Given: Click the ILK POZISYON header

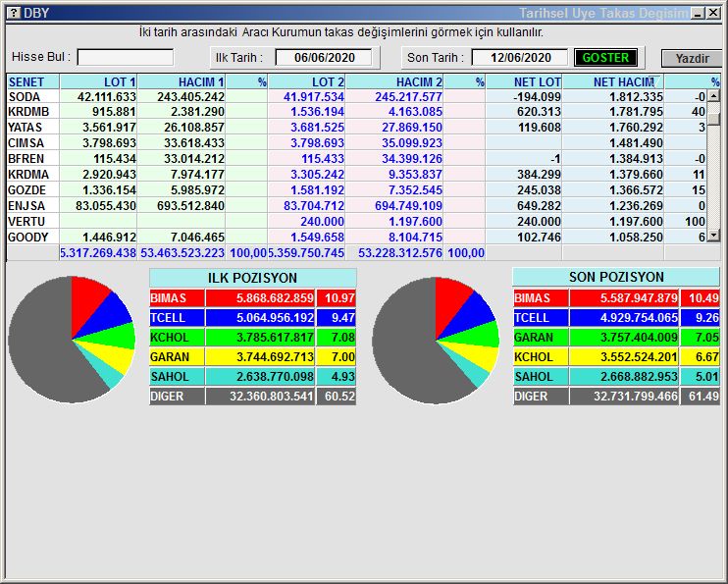Looking at the screenshot, I should click(252, 278).
